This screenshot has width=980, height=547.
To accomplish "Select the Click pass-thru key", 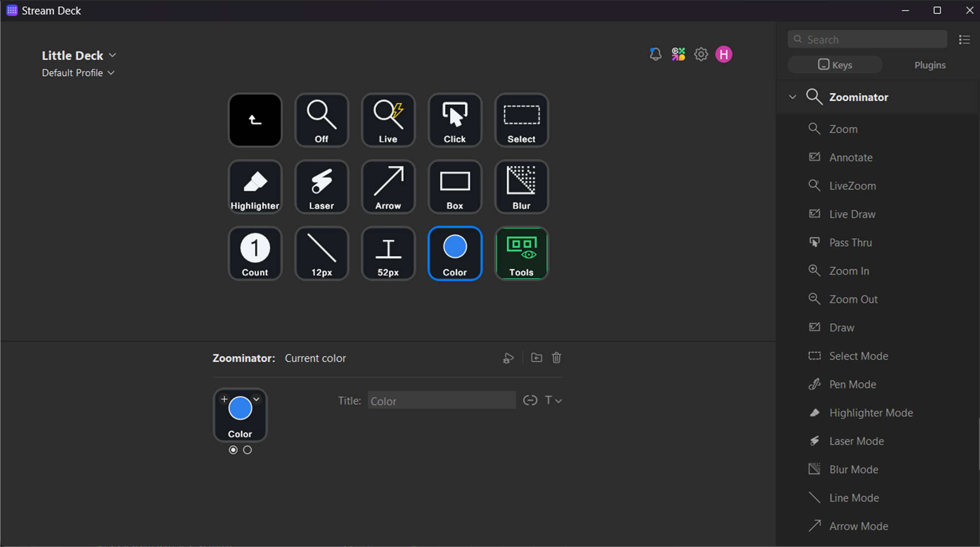I will click(x=454, y=120).
